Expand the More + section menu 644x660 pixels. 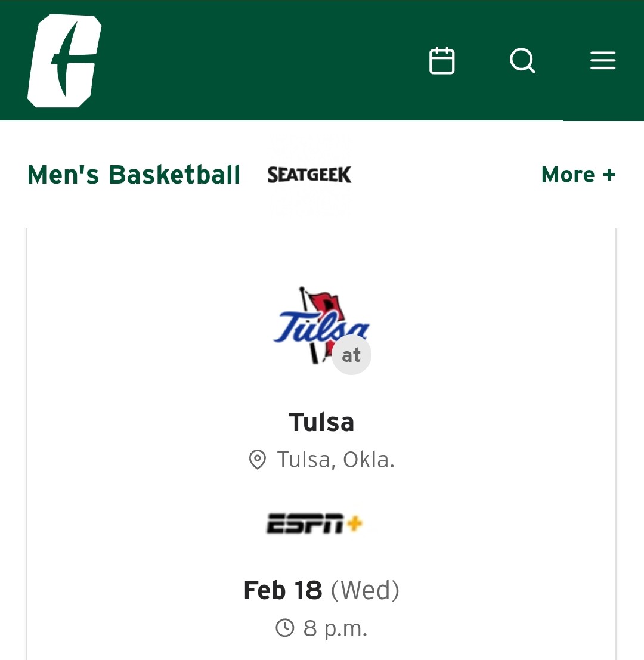pos(578,175)
